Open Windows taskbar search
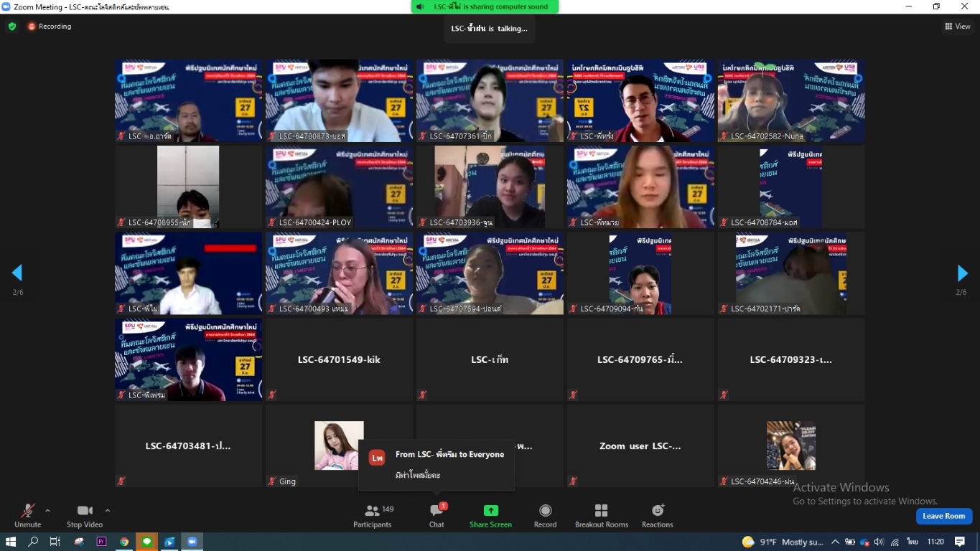The height and width of the screenshot is (551, 980). [x=33, y=542]
